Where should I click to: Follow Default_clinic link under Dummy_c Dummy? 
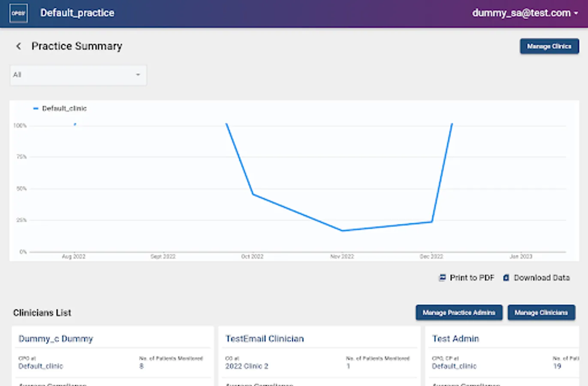41,366
